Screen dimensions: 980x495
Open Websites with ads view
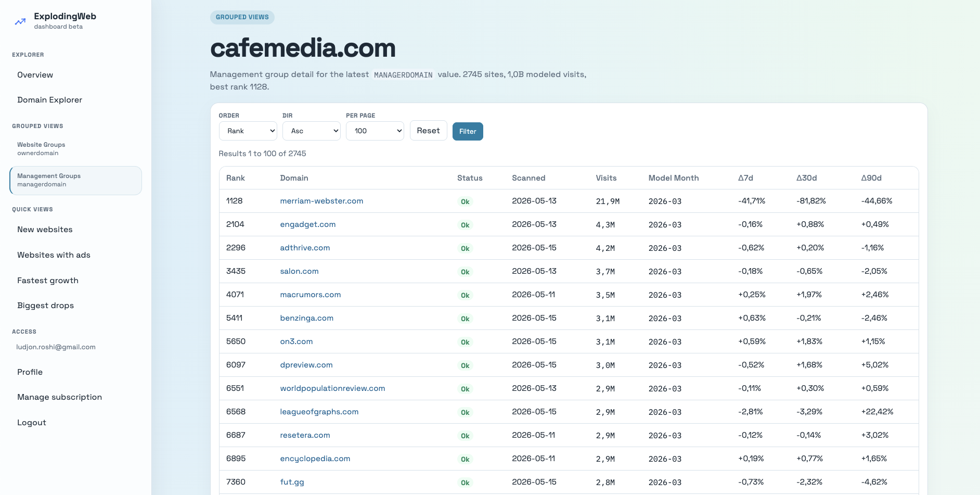pyautogui.click(x=54, y=255)
